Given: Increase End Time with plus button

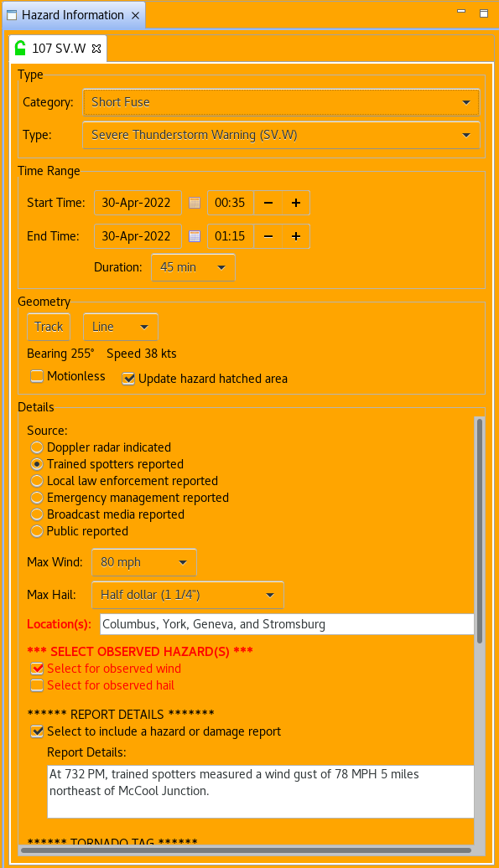Looking at the screenshot, I should pyautogui.click(x=296, y=236).
